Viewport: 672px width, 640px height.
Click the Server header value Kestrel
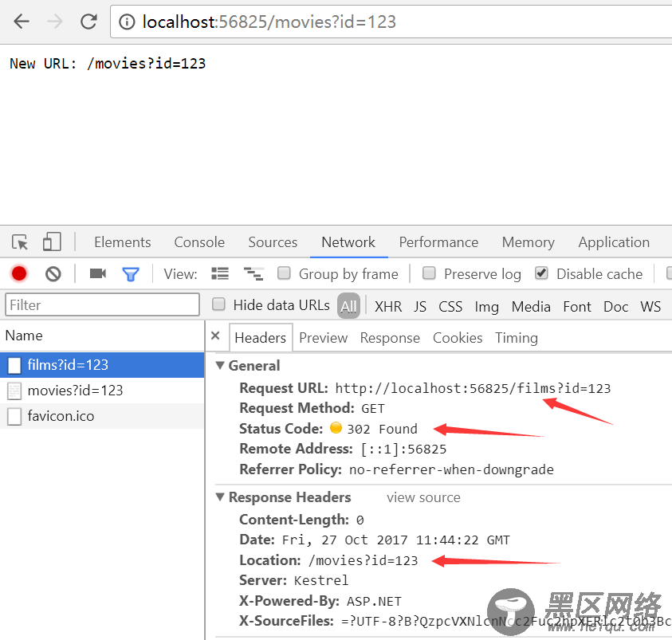(321, 580)
